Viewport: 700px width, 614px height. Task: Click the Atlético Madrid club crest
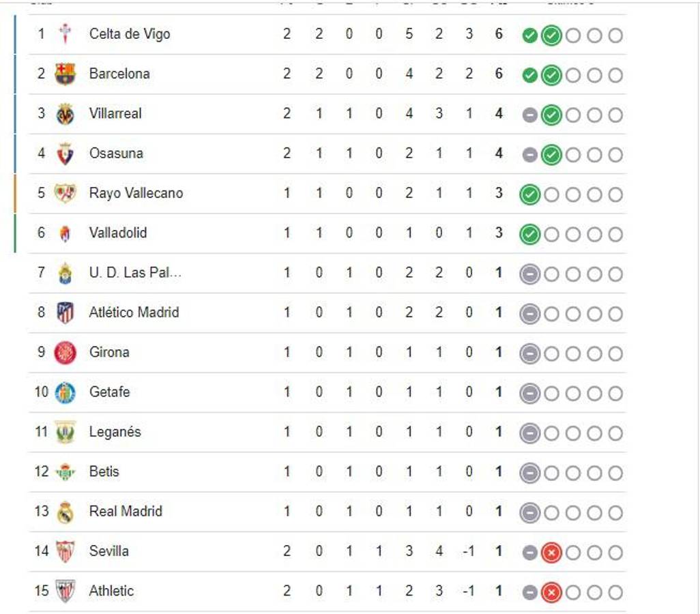[66, 312]
